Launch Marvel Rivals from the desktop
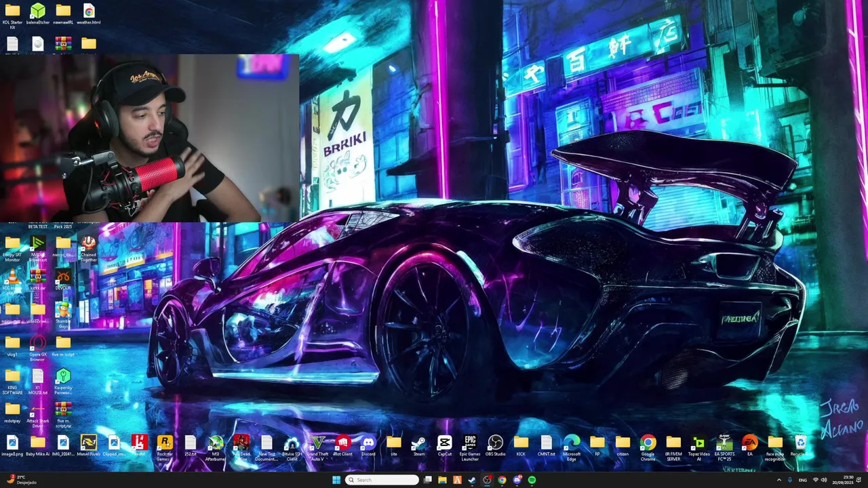Image resolution: width=868 pixels, height=488 pixels. pos(89,446)
